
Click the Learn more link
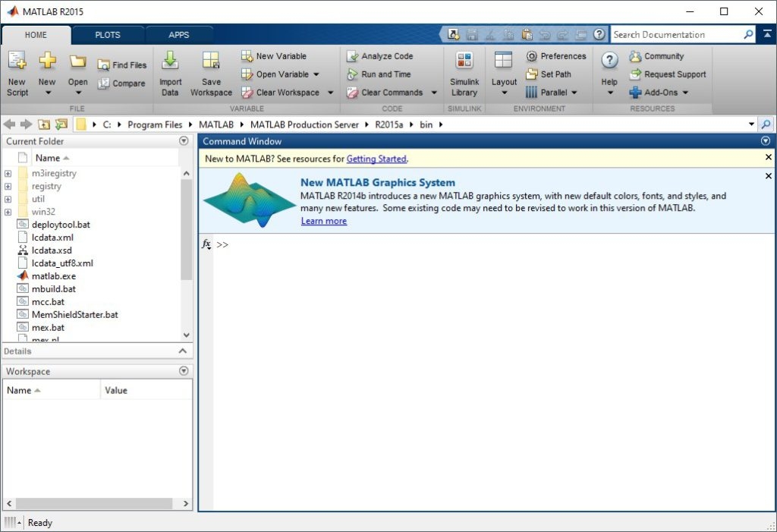pos(323,221)
